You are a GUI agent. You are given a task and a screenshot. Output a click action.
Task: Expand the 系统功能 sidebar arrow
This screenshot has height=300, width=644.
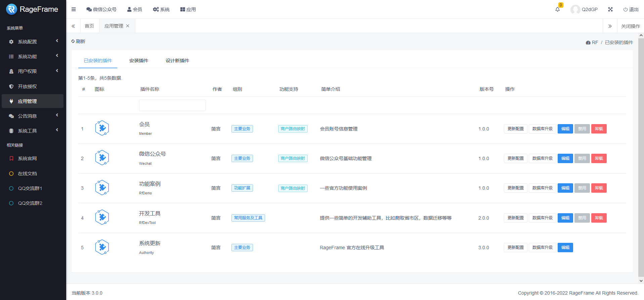point(57,55)
